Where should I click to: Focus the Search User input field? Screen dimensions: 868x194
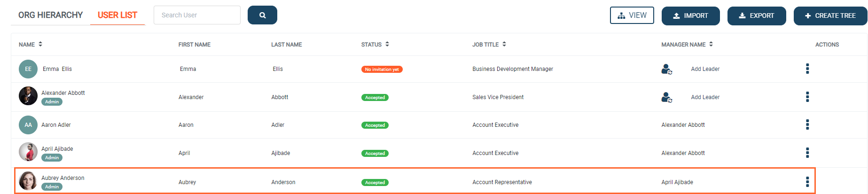pos(197,15)
